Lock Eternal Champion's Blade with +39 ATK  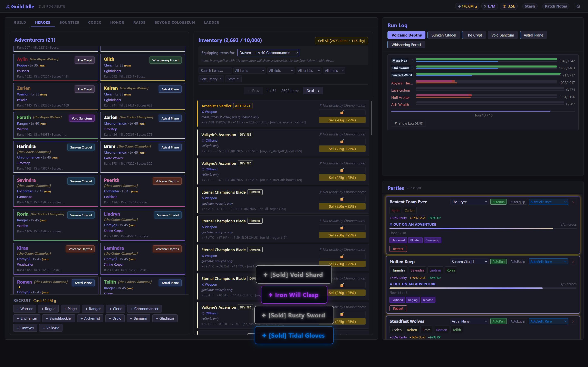pyautogui.click(x=342, y=256)
